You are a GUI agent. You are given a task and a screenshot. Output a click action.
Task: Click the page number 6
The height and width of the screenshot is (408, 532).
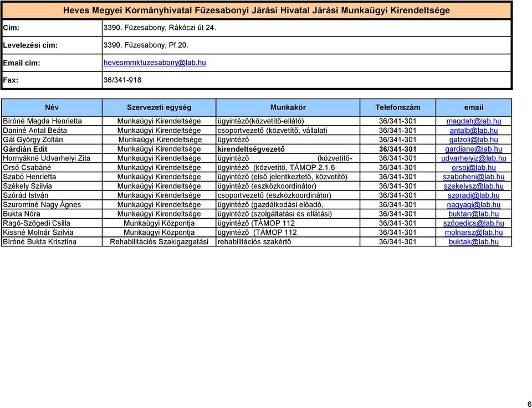tap(529, 404)
